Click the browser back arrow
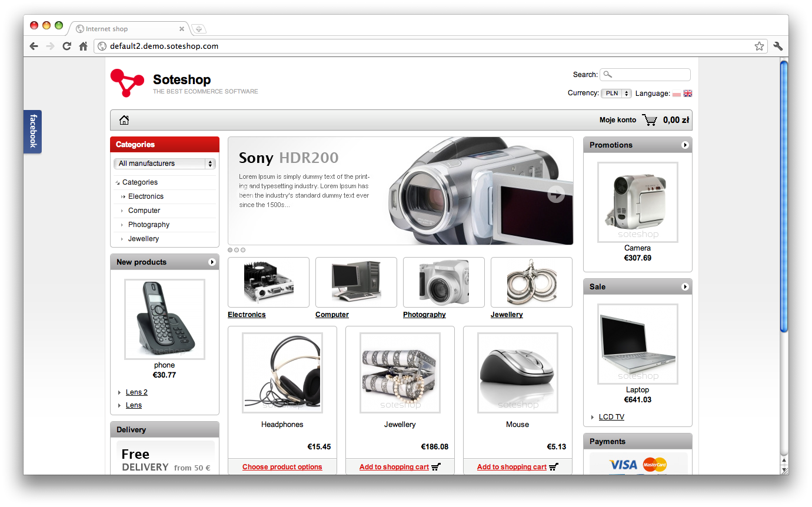Viewport: 812px width, 507px height. point(34,46)
